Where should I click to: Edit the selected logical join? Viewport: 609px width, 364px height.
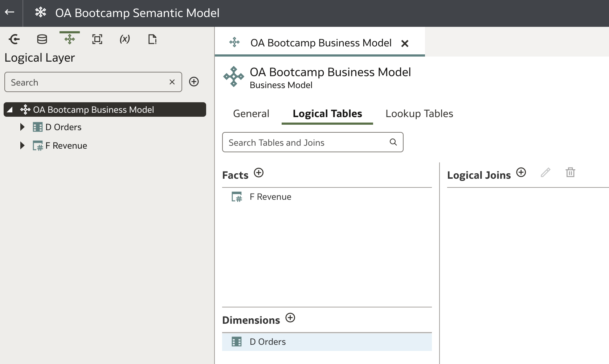(x=545, y=172)
